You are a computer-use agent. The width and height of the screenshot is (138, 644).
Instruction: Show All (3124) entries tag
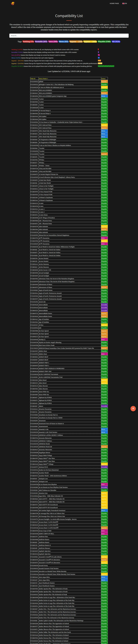[x=116, y=42]
